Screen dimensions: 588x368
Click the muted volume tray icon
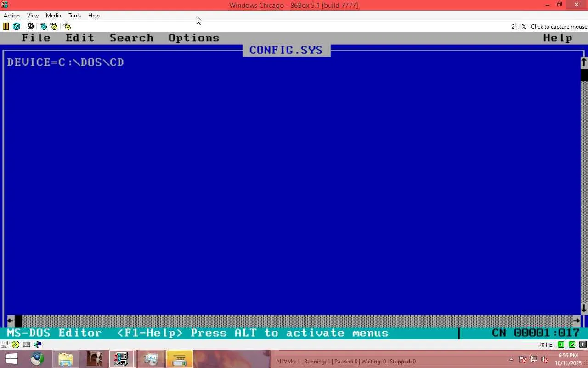(x=545, y=359)
